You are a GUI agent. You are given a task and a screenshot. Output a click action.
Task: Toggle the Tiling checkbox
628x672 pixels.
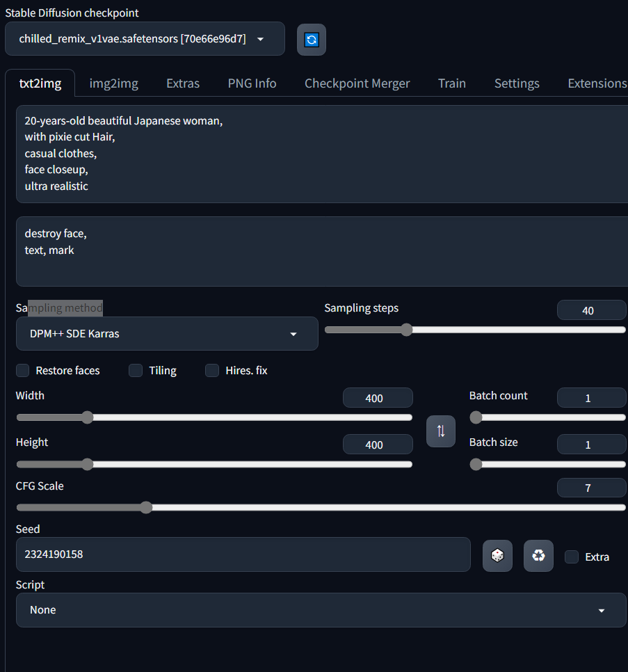pyautogui.click(x=136, y=370)
